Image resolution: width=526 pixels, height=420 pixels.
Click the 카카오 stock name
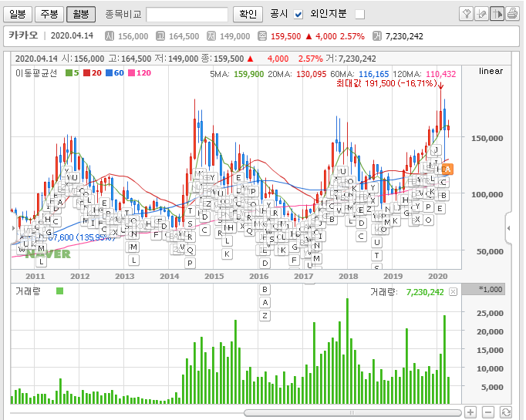pyautogui.click(x=23, y=35)
